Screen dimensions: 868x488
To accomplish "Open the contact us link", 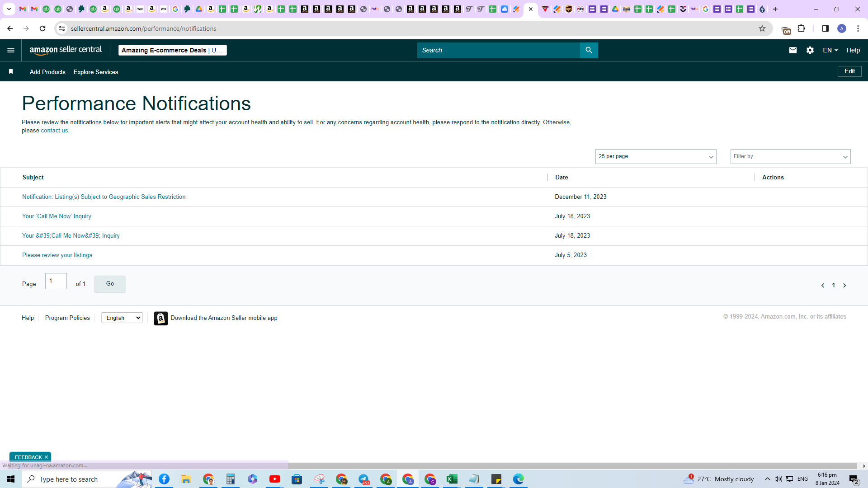I will pos(54,131).
